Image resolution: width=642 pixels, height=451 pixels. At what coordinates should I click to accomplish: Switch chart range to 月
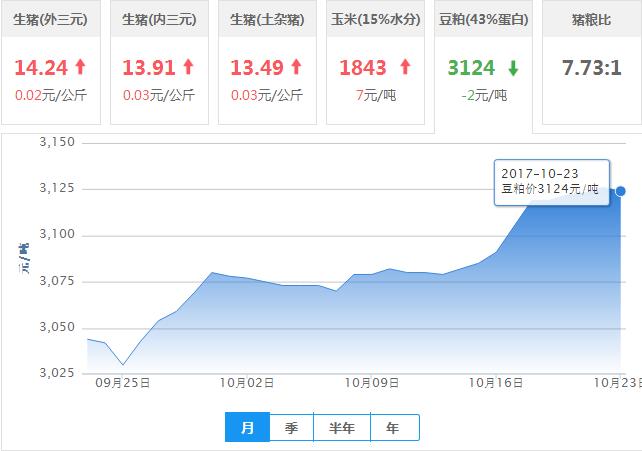[247, 427]
